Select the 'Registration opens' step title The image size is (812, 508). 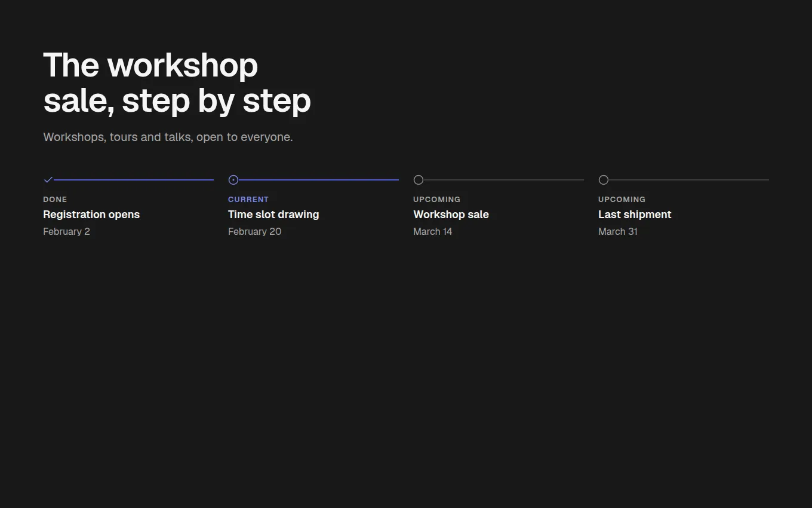[91, 215]
